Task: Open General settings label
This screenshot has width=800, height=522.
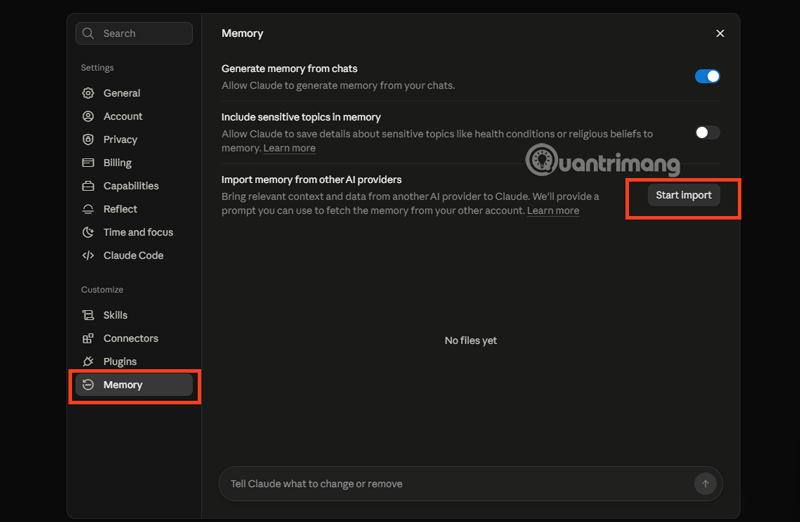Action: (121, 93)
